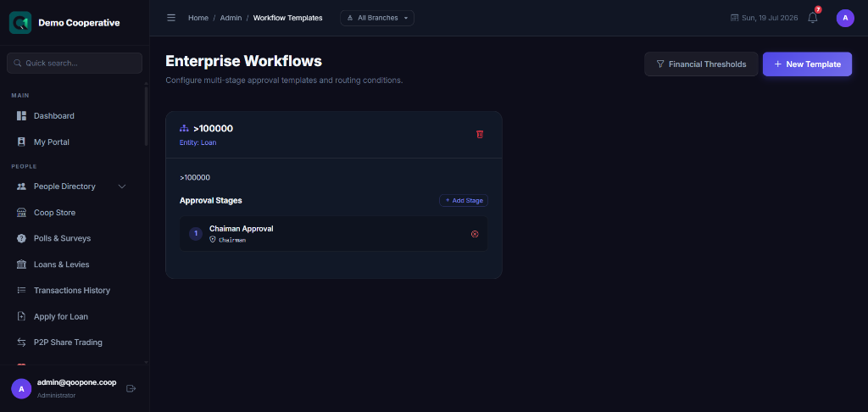Viewport: 868px width, 412px height.
Task: Click the Demo Cooperative logo icon
Action: (20, 23)
